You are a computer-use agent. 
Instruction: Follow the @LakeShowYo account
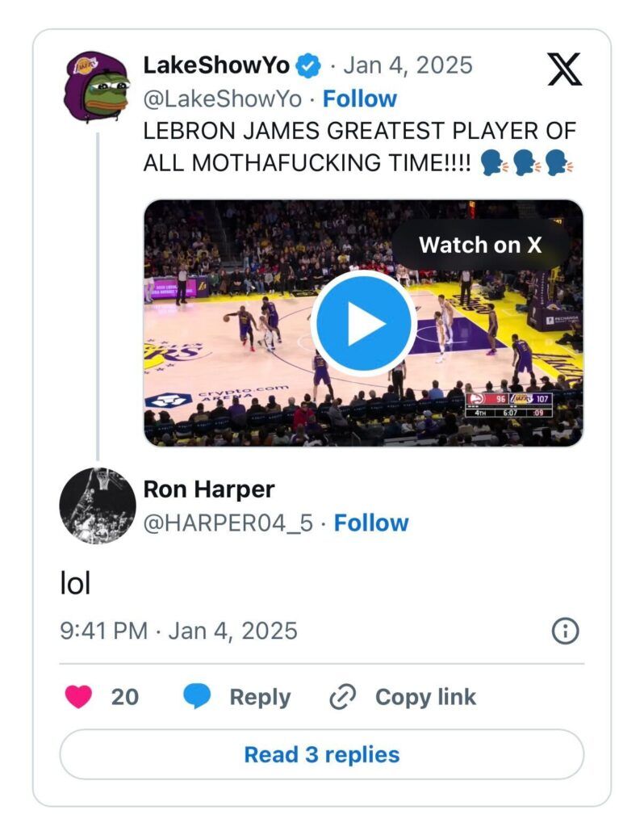(x=360, y=99)
